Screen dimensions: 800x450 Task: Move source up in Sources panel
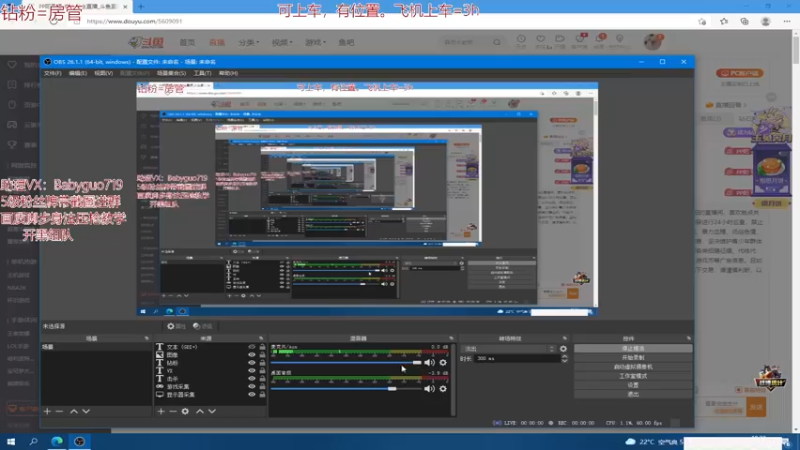[200, 411]
